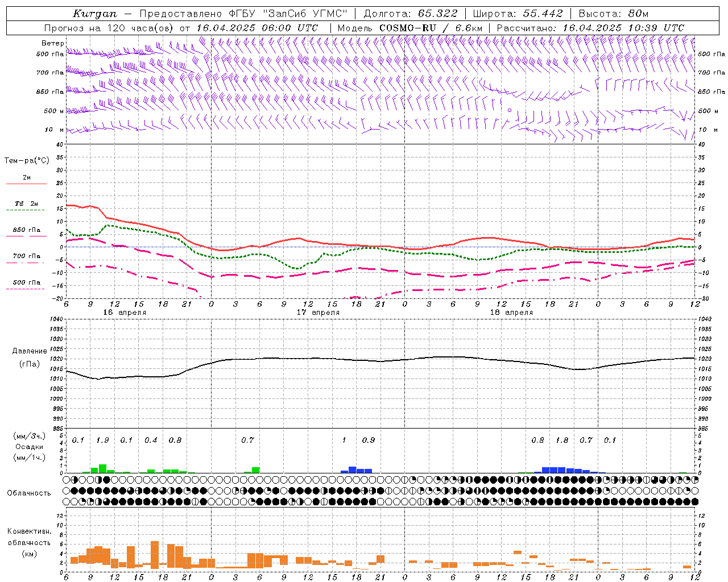
Task: Click the red 2м legend line sample
Action: pos(26,184)
